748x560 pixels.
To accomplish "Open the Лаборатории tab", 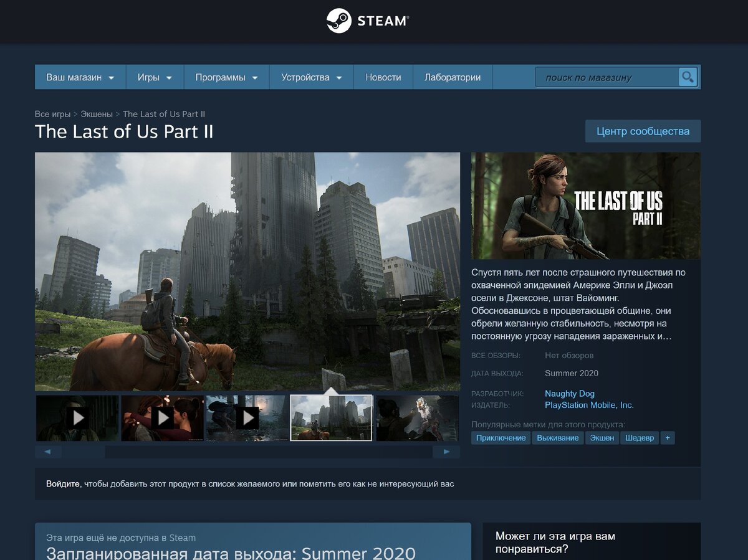I will [453, 77].
